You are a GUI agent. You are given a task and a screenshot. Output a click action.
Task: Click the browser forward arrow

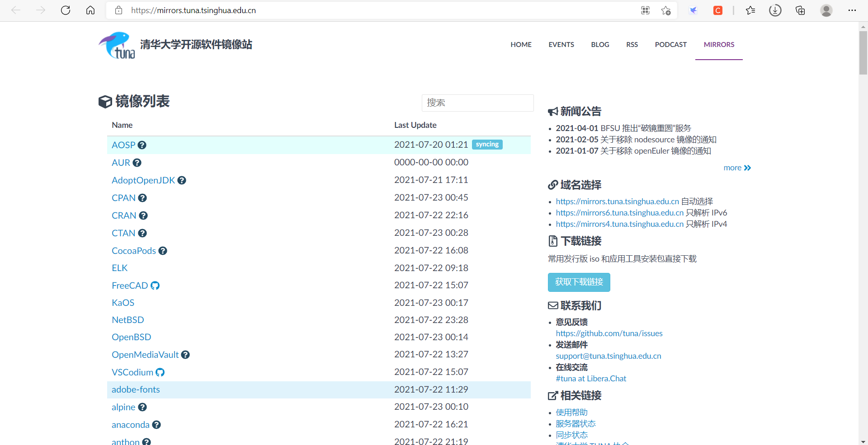41,10
